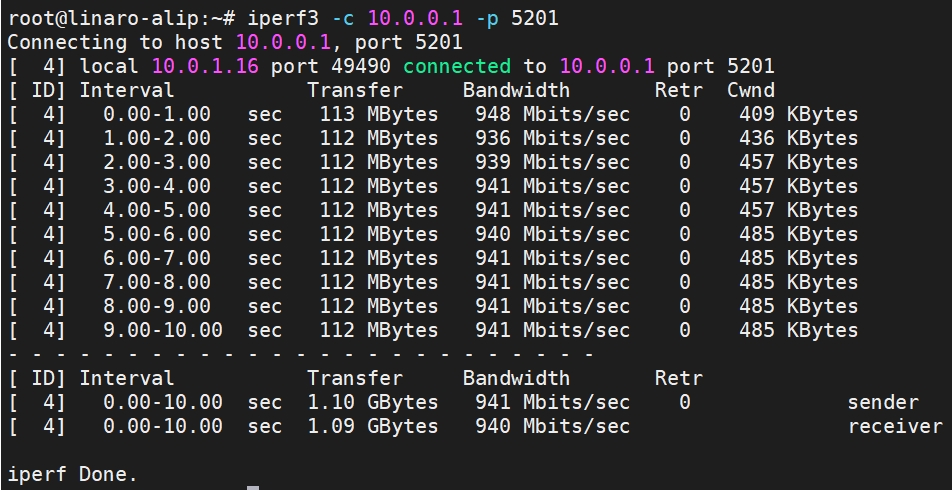Screen dimensions: 952x490
Task: Click the 'Cwnd' column header
Action: tap(750, 90)
